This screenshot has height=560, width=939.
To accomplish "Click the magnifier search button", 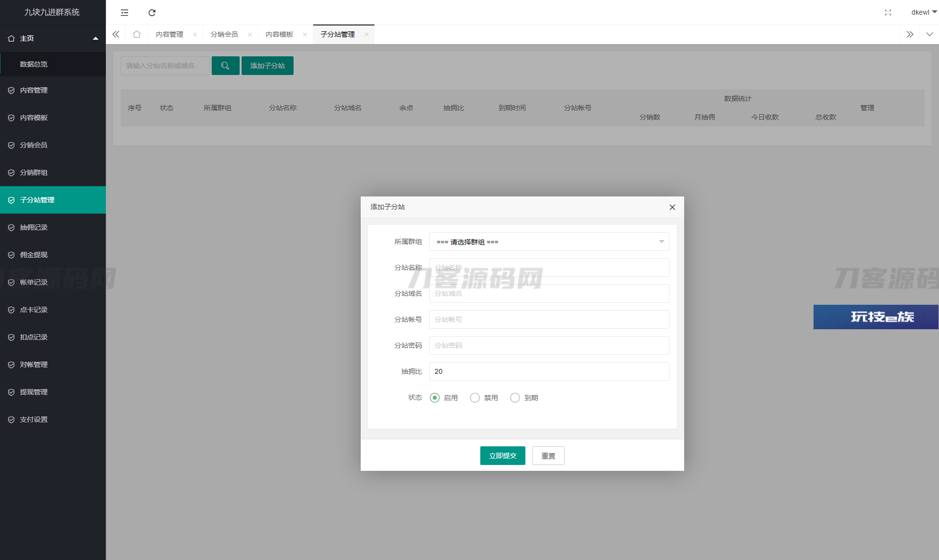I will pyautogui.click(x=225, y=66).
